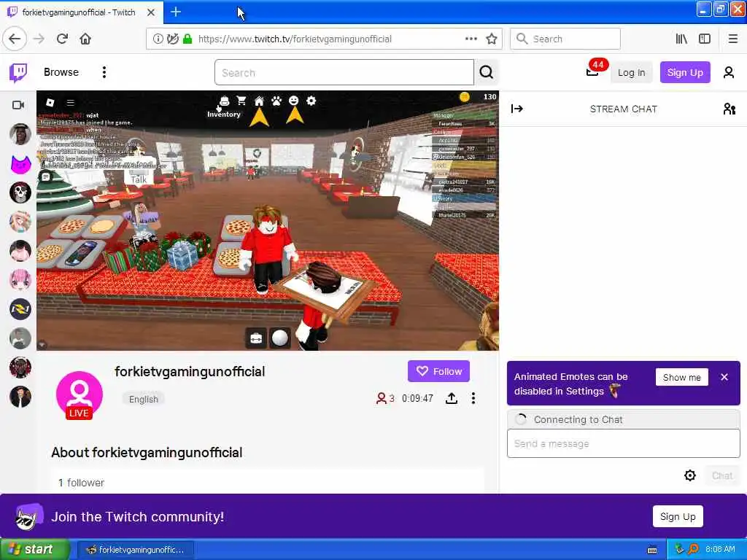Open a new browser tab with plus
This screenshot has height=560, width=747.
tap(176, 12)
